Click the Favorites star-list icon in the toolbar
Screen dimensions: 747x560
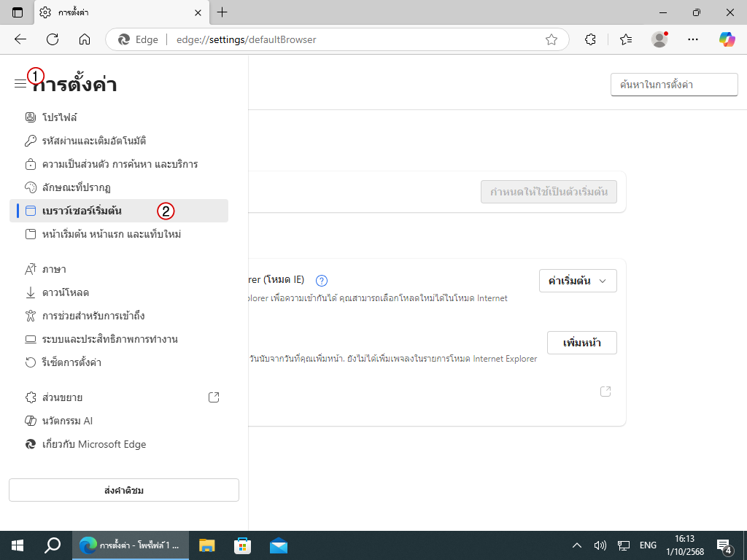tap(625, 39)
